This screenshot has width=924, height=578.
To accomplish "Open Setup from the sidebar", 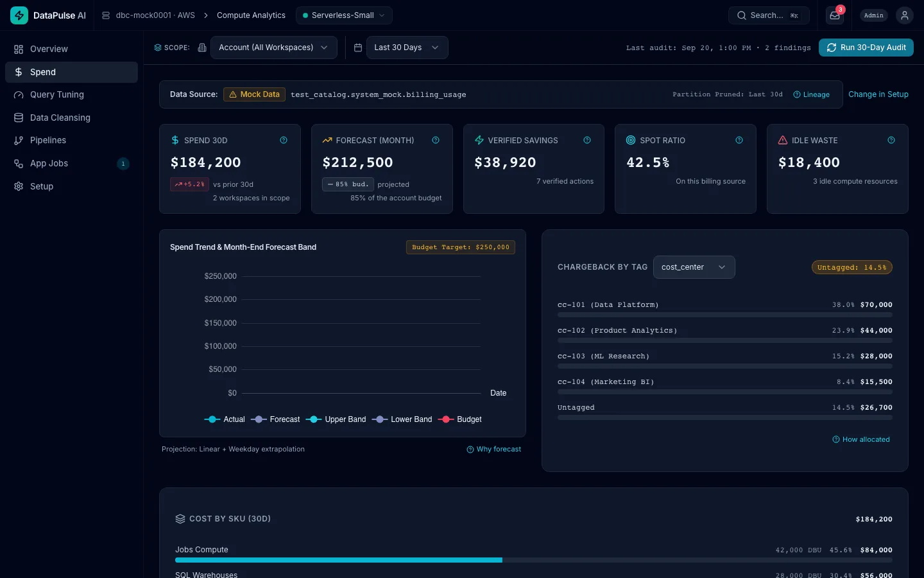I will 71,186.
